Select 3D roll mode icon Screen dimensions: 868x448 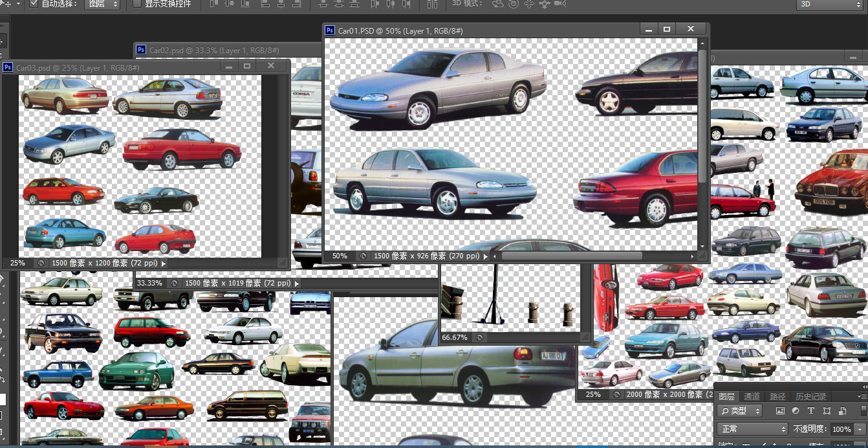point(514,4)
